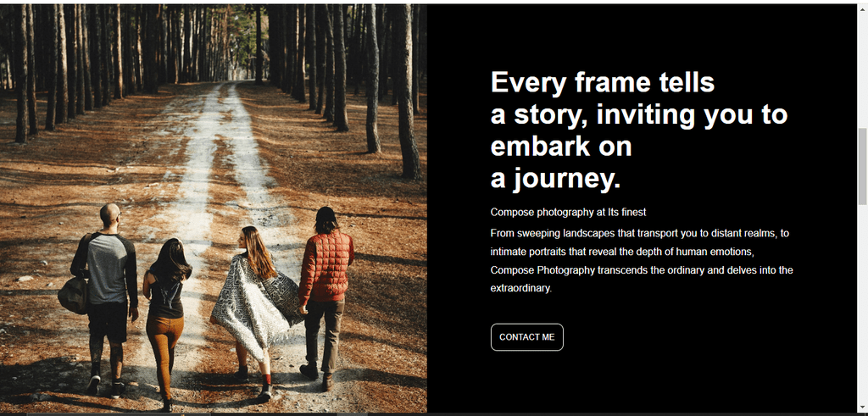The width and height of the screenshot is (868, 416).
Task: Click the vertical scrollbar thumb
Action: [862, 166]
